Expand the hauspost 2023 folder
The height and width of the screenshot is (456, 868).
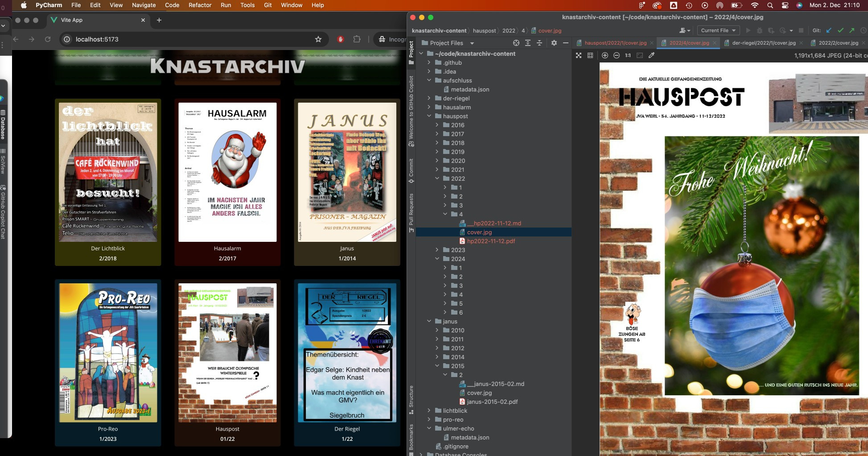pos(437,250)
